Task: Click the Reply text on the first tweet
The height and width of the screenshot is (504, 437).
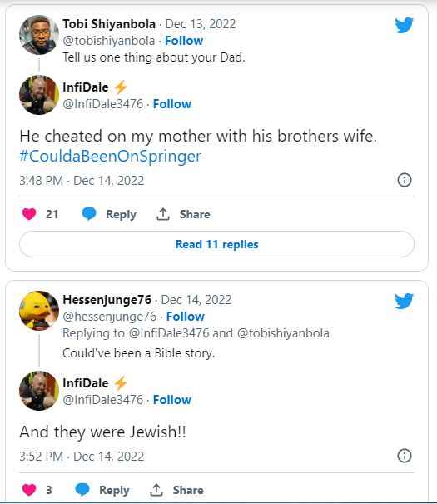Action: [121, 215]
